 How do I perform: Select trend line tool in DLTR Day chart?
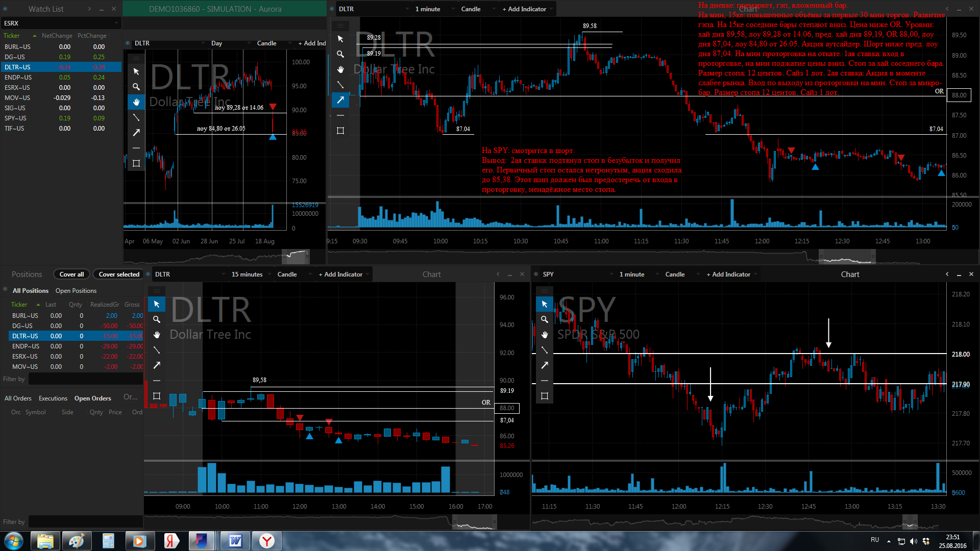click(136, 117)
